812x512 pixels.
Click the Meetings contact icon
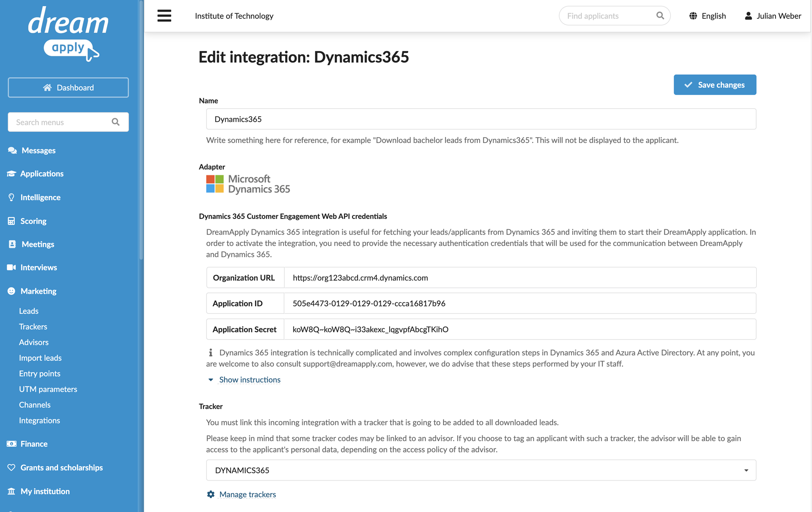12,244
